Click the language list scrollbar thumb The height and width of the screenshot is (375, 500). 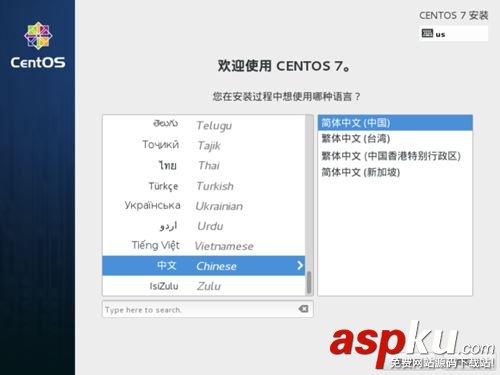(x=309, y=282)
